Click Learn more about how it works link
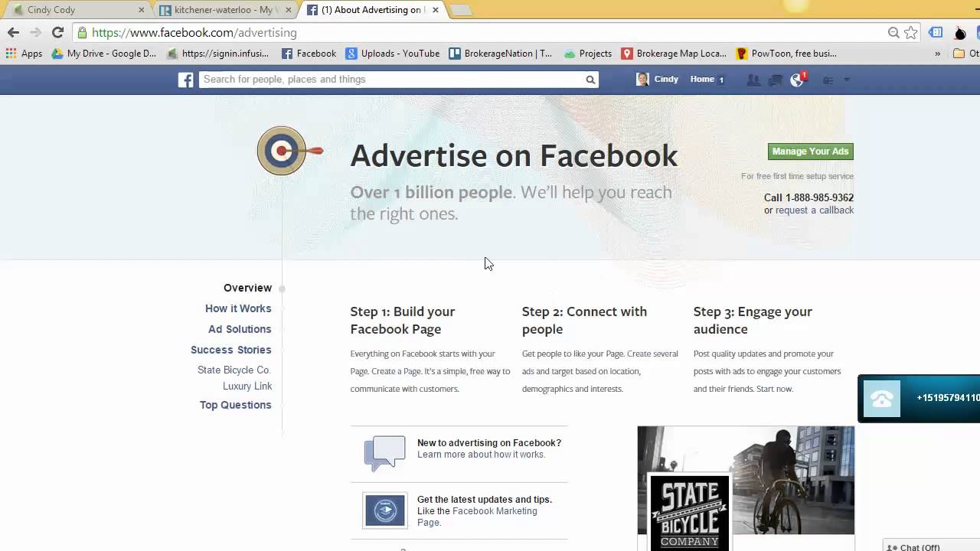The width and height of the screenshot is (980, 551). 481,455
